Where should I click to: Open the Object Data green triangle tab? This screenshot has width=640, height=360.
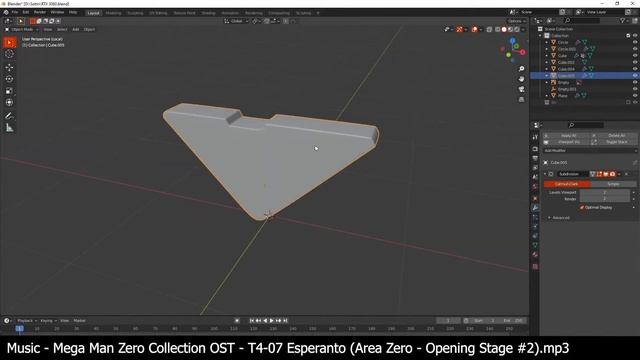(x=535, y=245)
